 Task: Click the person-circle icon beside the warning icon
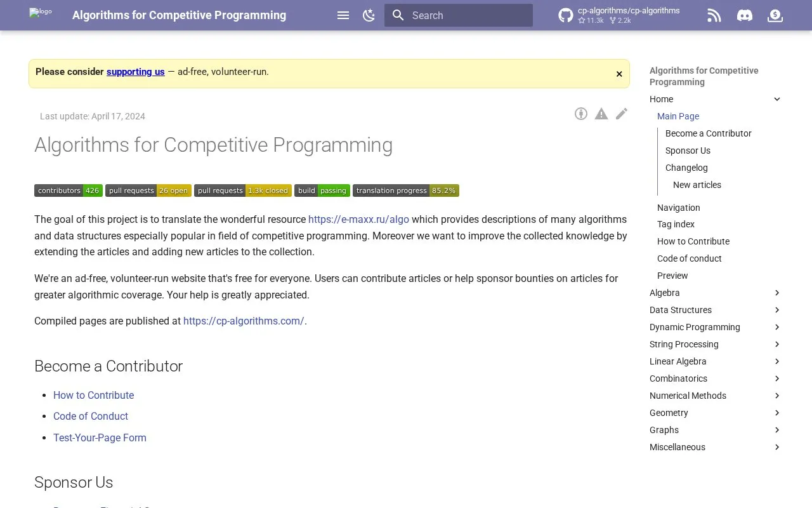point(581,114)
